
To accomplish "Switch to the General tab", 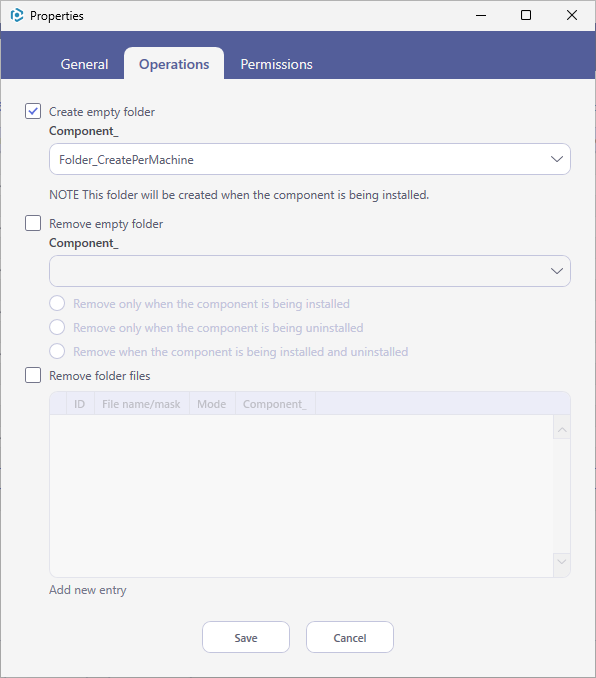I will point(84,64).
